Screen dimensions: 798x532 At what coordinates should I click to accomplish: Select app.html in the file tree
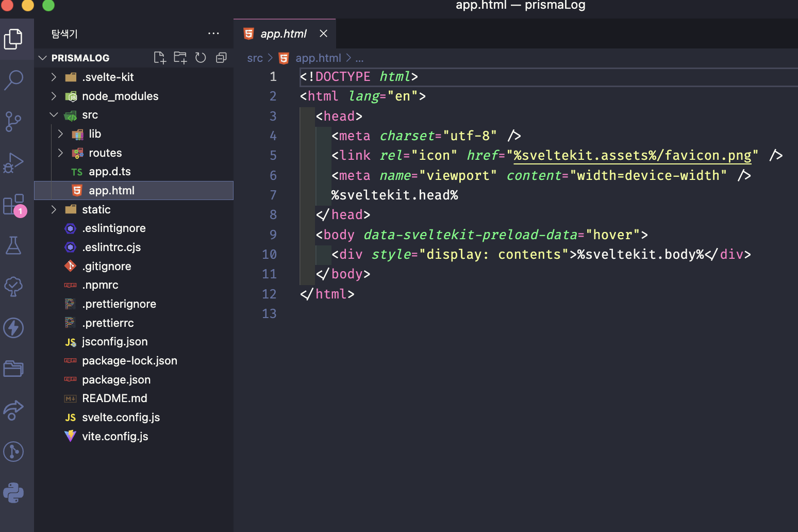coord(134,190)
